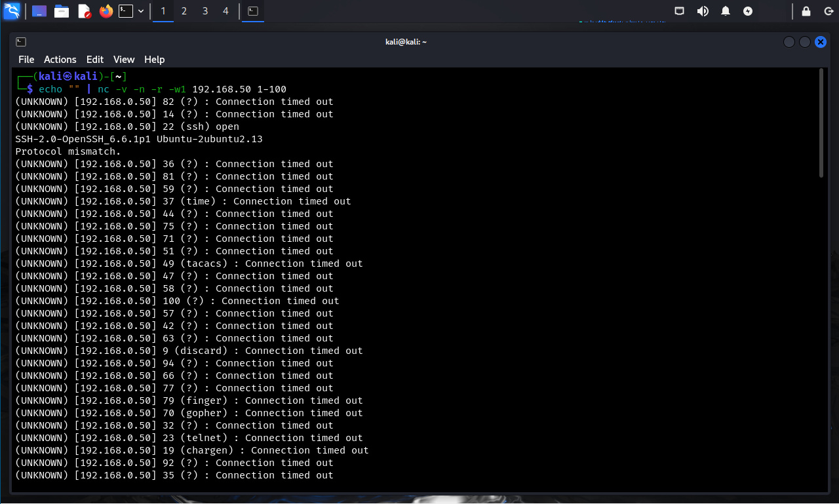
Task: Launch the text editor from panel
Action: 84,11
